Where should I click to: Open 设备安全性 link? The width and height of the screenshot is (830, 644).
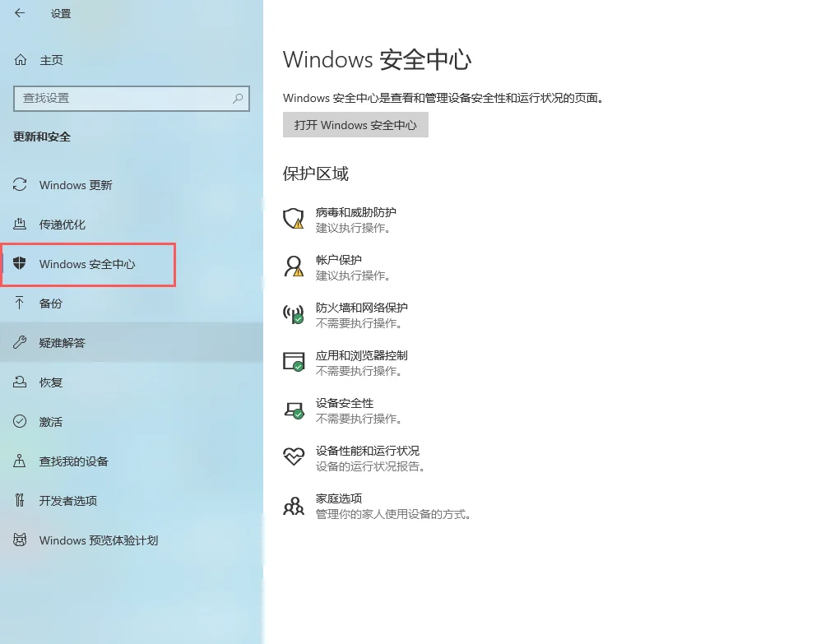tap(345, 403)
